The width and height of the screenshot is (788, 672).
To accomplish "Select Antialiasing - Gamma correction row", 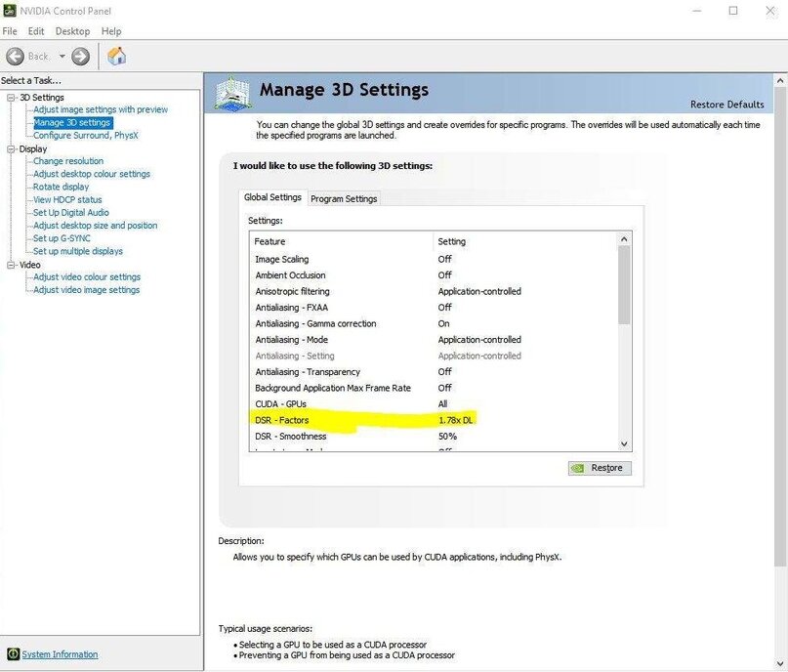I will [x=435, y=323].
